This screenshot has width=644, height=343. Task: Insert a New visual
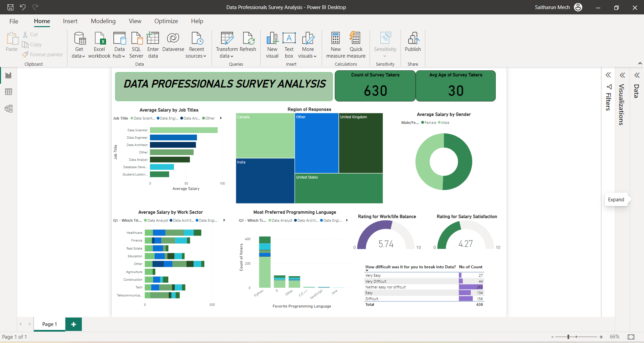coord(272,45)
